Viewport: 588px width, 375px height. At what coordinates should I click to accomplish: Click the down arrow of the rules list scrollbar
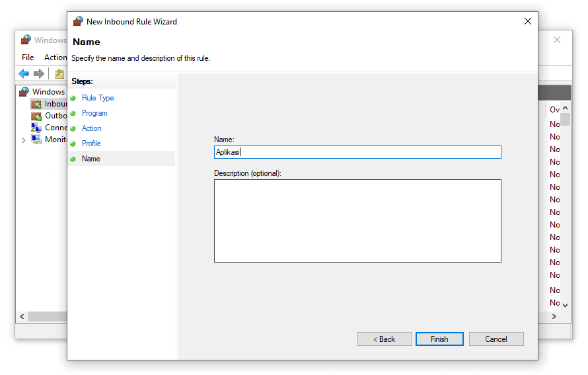pyautogui.click(x=566, y=306)
